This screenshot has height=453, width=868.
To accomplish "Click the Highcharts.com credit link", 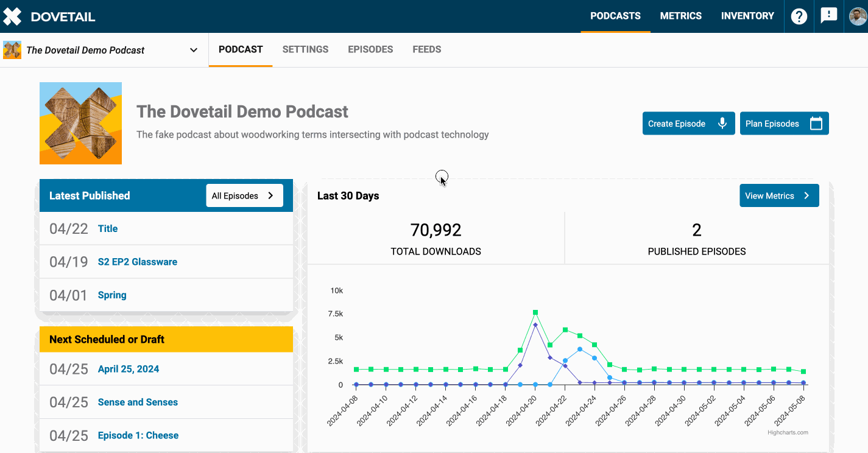I will click(788, 432).
